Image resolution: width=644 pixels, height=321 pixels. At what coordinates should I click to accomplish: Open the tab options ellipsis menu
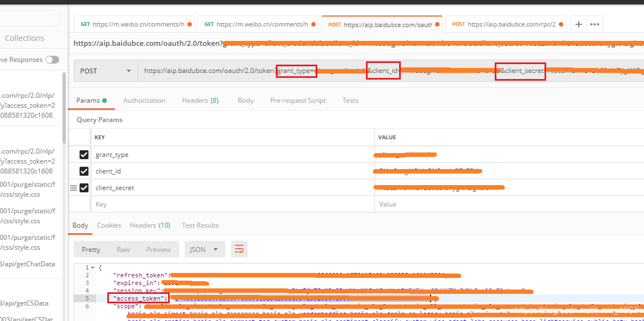(594, 24)
